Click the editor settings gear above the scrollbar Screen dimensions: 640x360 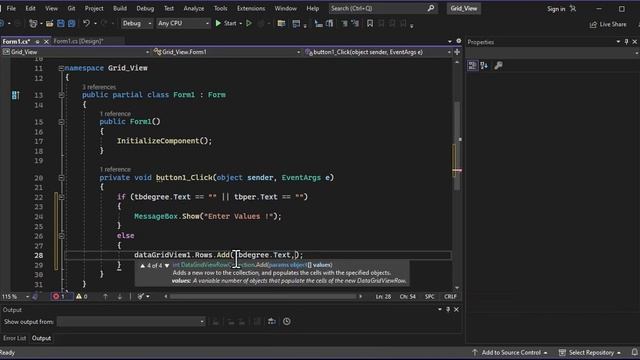(458, 41)
